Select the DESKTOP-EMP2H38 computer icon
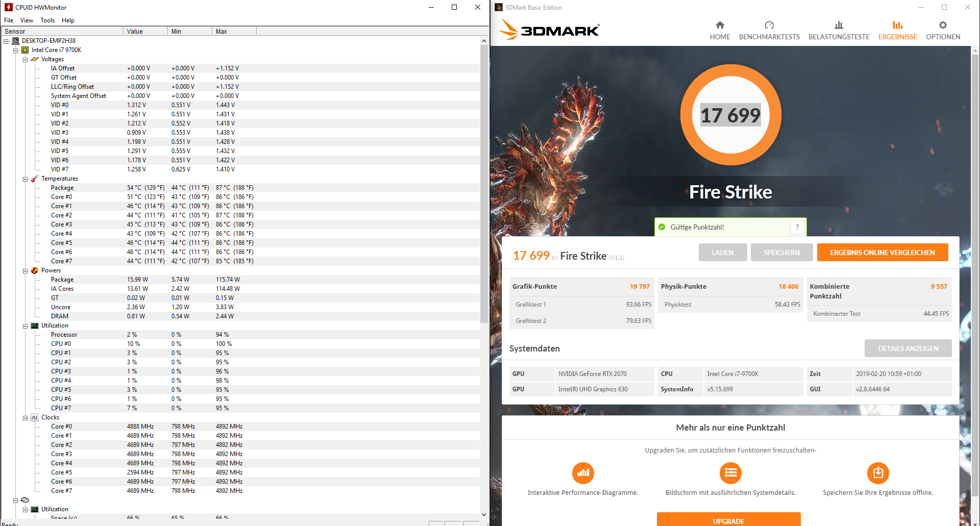This screenshot has width=980, height=526. click(16, 41)
